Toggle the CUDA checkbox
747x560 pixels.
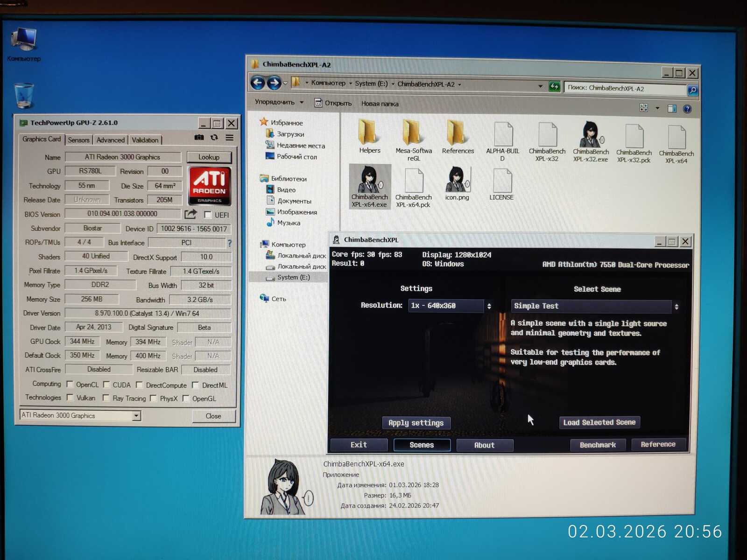pos(106,385)
